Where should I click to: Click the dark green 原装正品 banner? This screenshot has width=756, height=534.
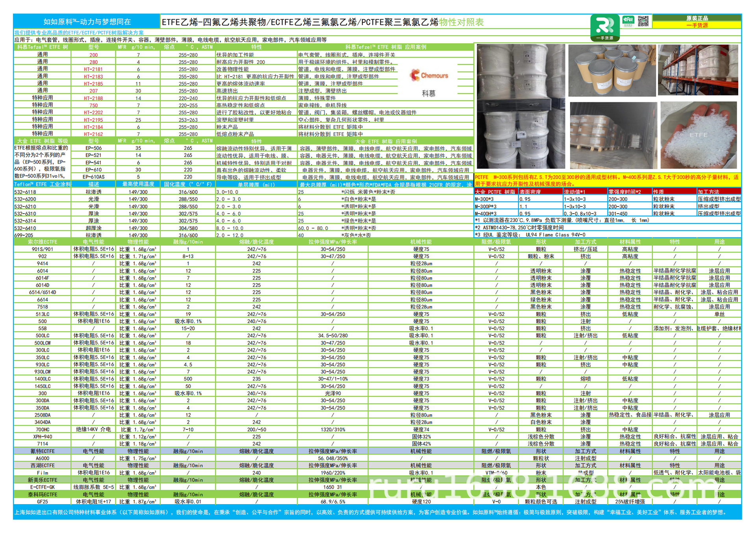pos(697,18)
